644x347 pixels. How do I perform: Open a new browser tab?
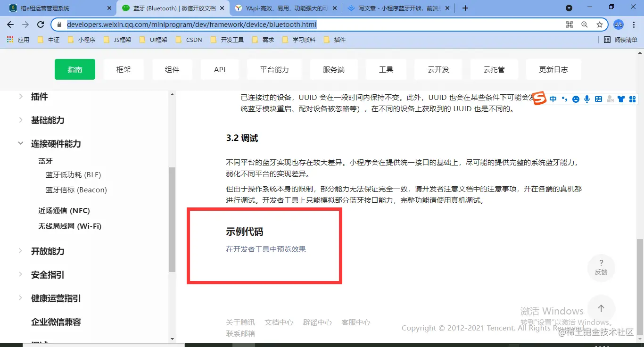[x=465, y=8]
